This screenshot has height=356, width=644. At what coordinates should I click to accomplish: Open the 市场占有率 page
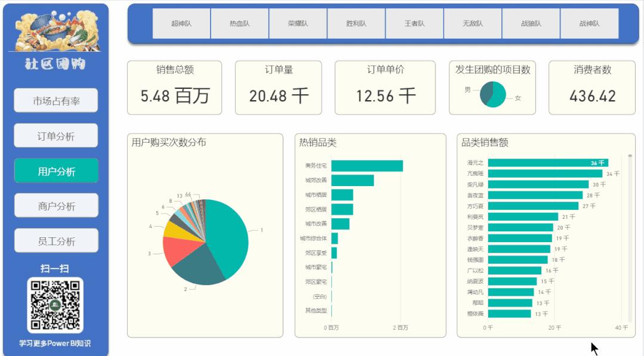(x=56, y=100)
